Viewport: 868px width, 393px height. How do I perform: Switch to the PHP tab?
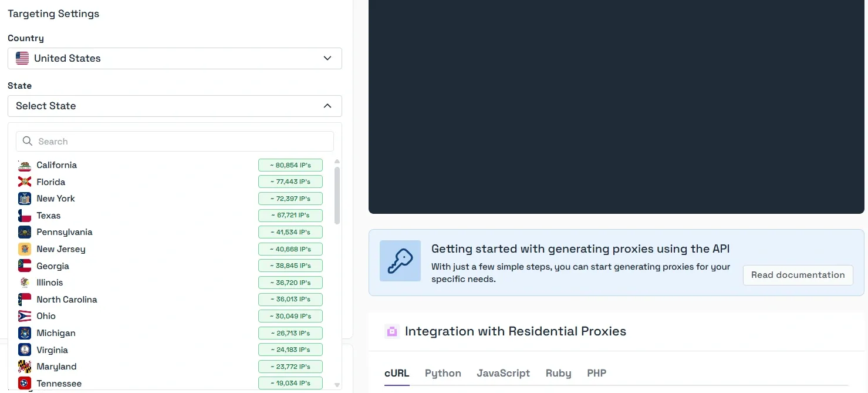tap(597, 373)
